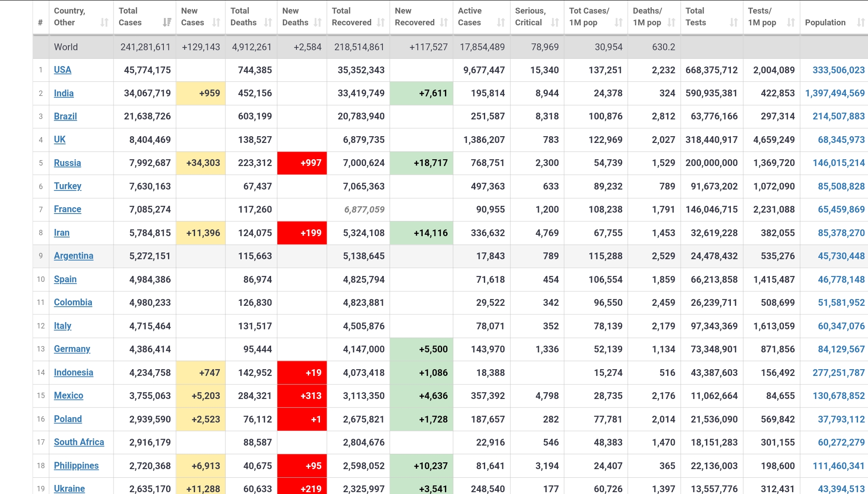Click Total Deaths sort arrows

point(268,22)
